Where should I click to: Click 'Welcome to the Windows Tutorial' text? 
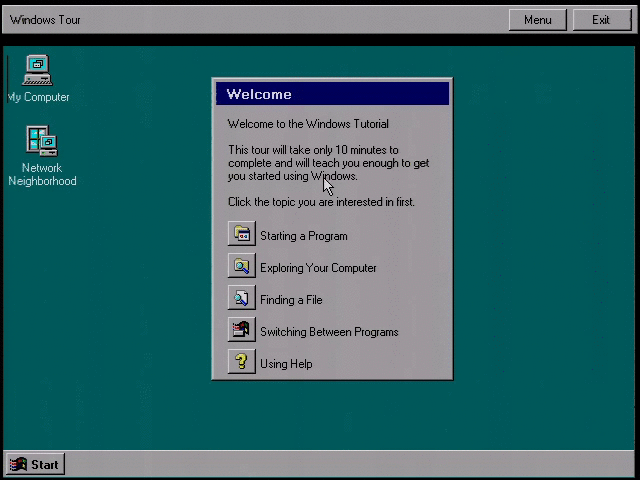pyautogui.click(x=308, y=124)
